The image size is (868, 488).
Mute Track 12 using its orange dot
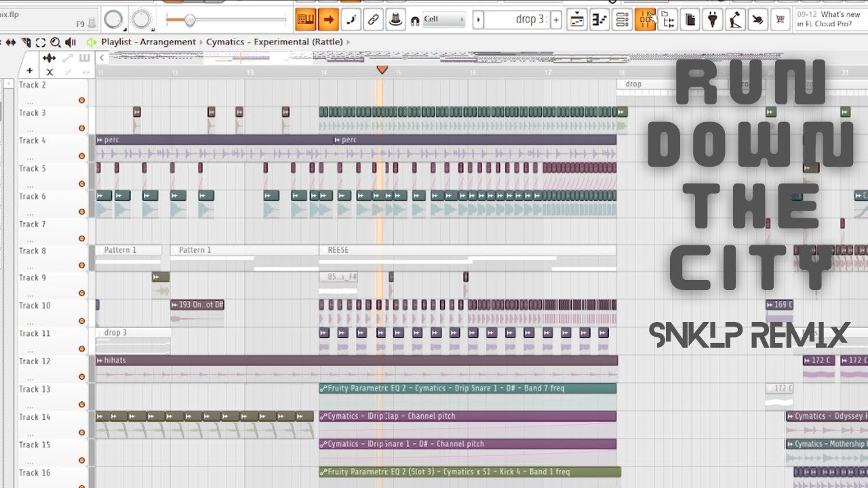coord(81,377)
